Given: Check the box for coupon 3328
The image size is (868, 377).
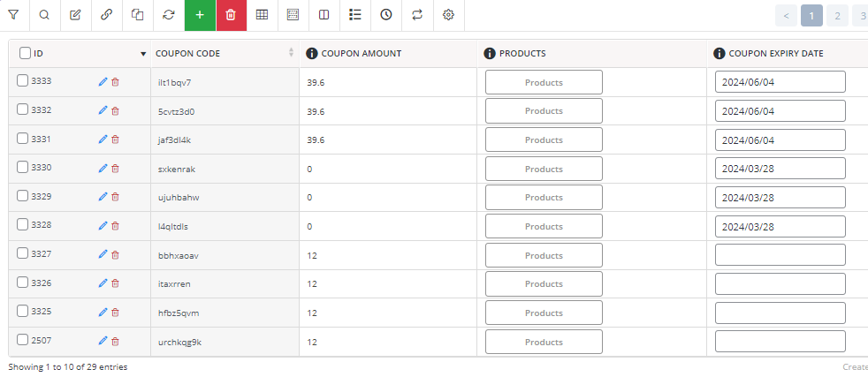Looking at the screenshot, I should (22, 224).
